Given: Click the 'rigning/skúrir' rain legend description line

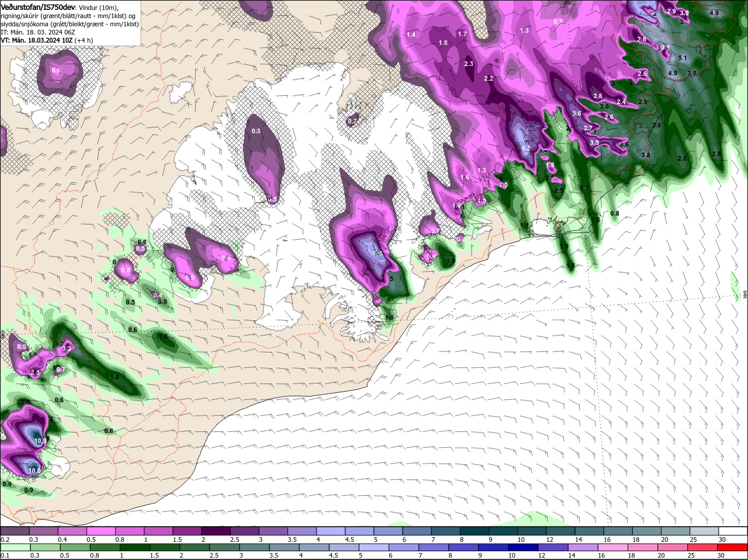Looking at the screenshot, I should (x=68, y=16).
